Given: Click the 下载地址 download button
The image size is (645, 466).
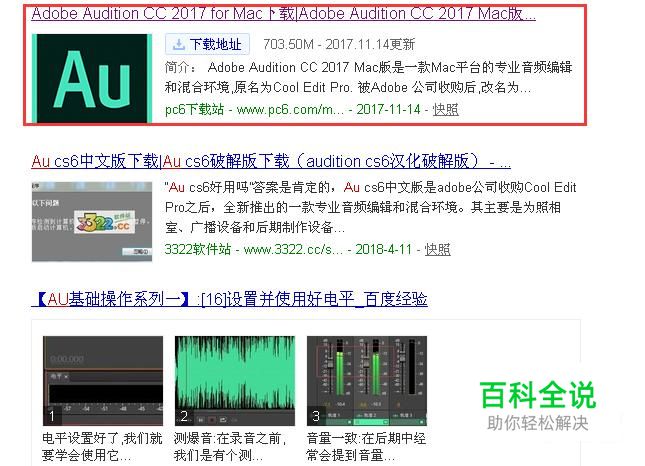Looking at the screenshot, I should [x=207, y=44].
